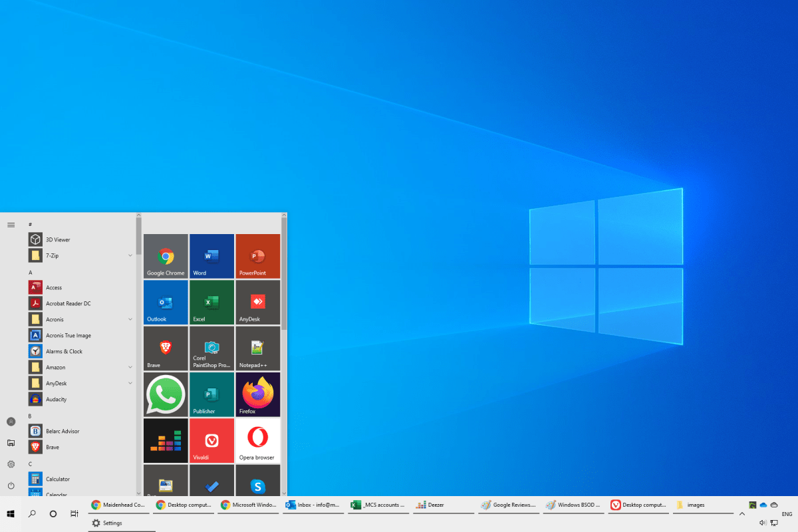This screenshot has height=532, width=798.
Task: Switch to Maidenhead Co... Chrome window
Action: tap(118, 505)
